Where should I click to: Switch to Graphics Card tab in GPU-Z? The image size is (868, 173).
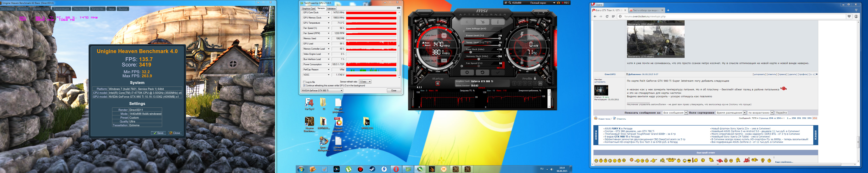coord(308,8)
